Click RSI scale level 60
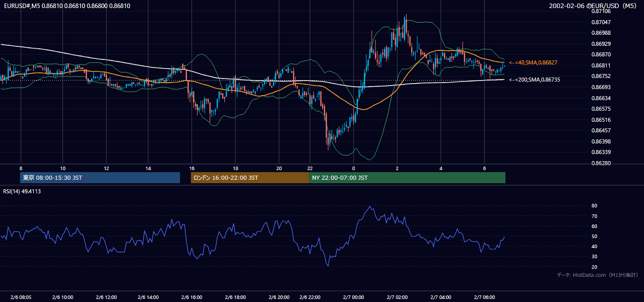Screen dimensions: 644x302 tap(594, 226)
